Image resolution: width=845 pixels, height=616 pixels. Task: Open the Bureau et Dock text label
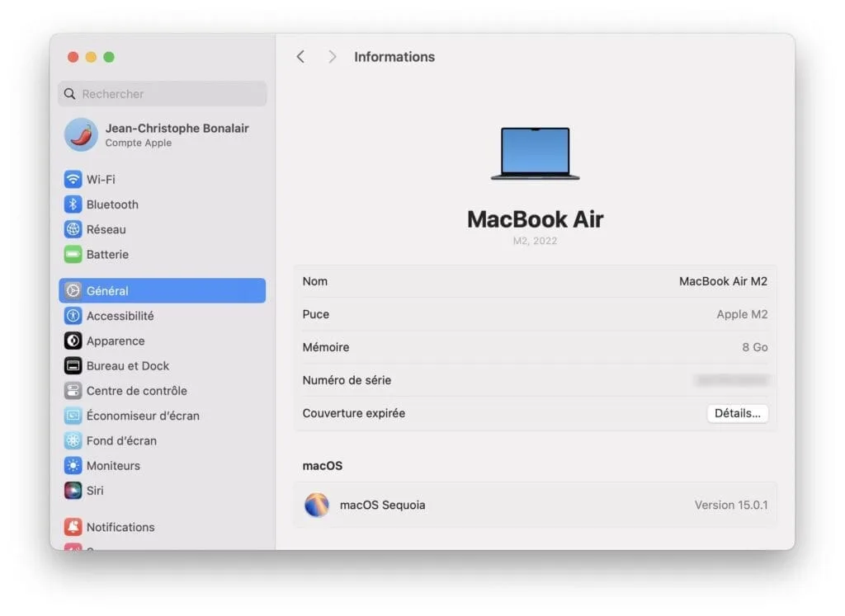click(128, 365)
